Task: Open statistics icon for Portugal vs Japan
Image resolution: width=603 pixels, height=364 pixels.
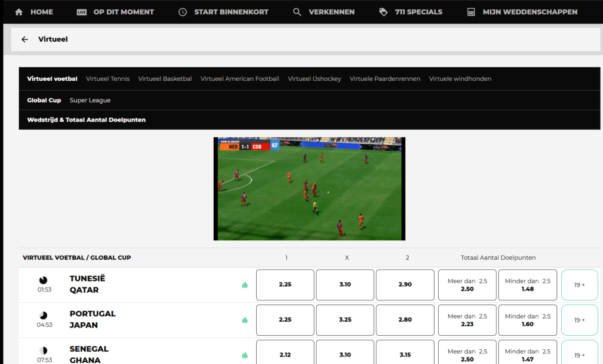Action: pyautogui.click(x=244, y=320)
